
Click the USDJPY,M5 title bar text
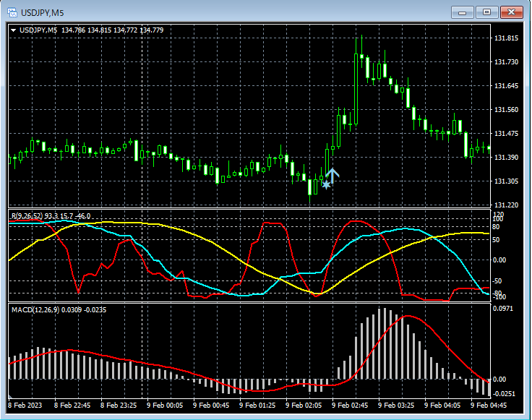click(x=43, y=13)
